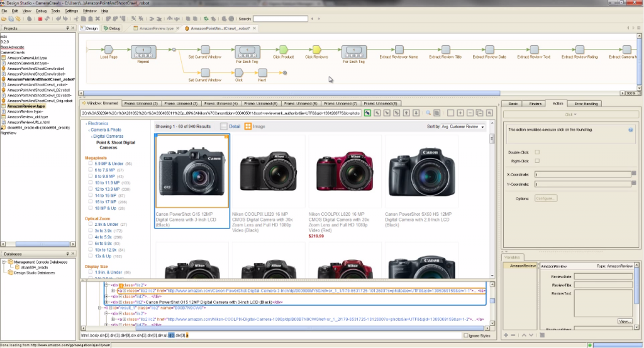Select the Extract Review Text step
Viewport: 644px width, 348px height.
pyautogui.click(x=534, y=50)
